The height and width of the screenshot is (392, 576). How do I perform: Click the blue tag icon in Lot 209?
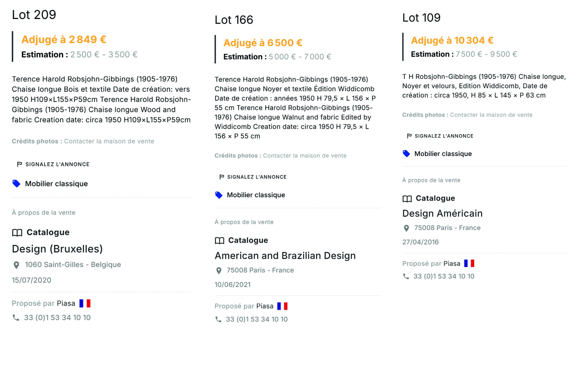16,183
